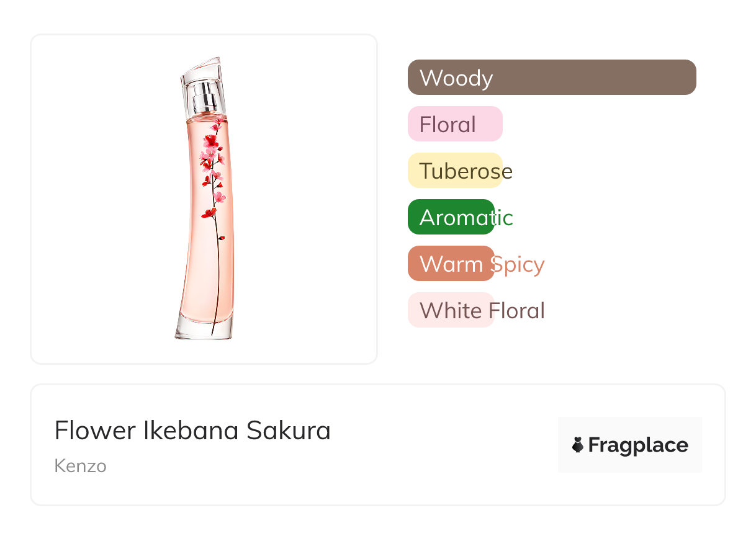The width and height of the screenshot is (756, 536).
Task: Select the White Floral accord bar
Action: point(451,310)
